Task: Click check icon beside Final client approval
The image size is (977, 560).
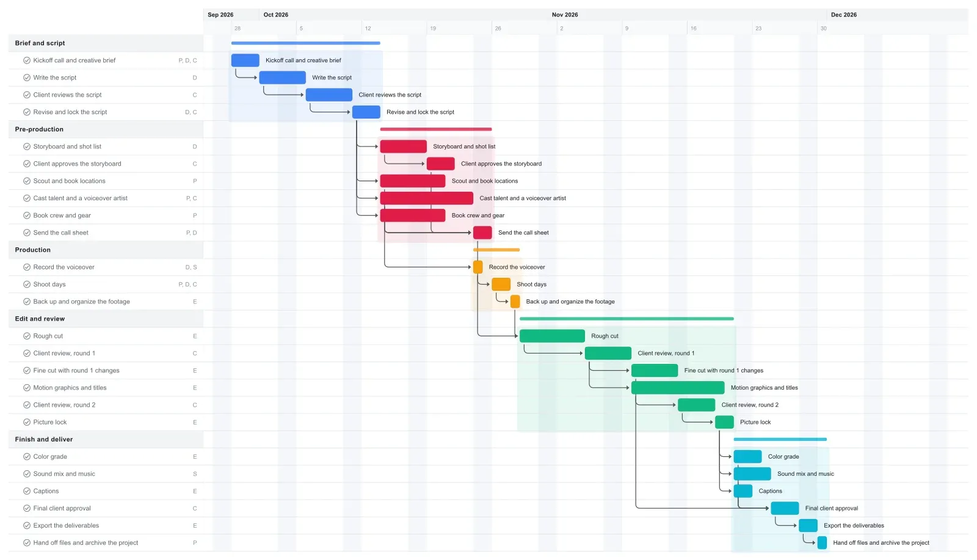Action: pos(27,508)
